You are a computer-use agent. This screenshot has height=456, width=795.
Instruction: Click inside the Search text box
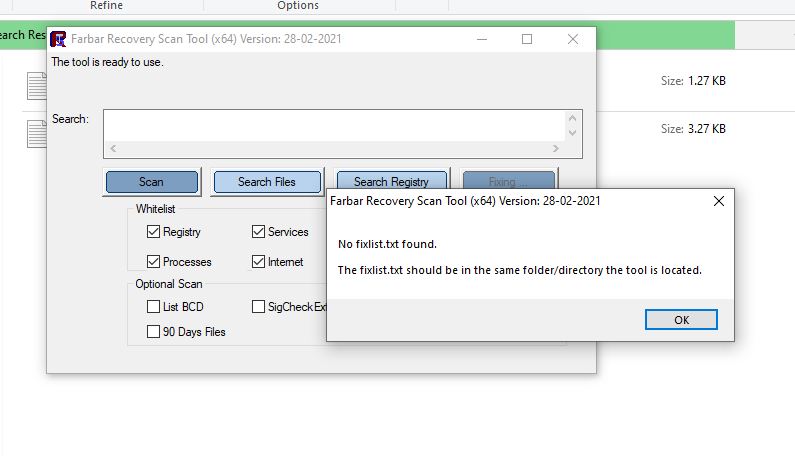[335, 126]
